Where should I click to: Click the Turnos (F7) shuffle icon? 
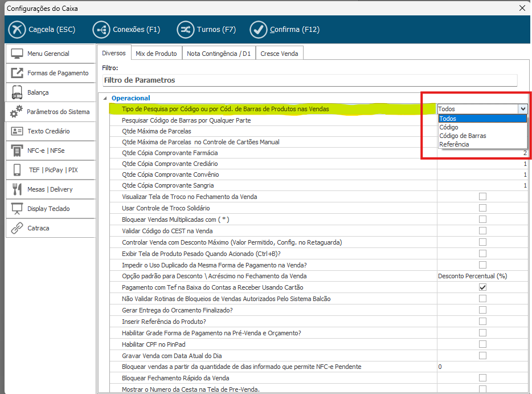[185, 29]
